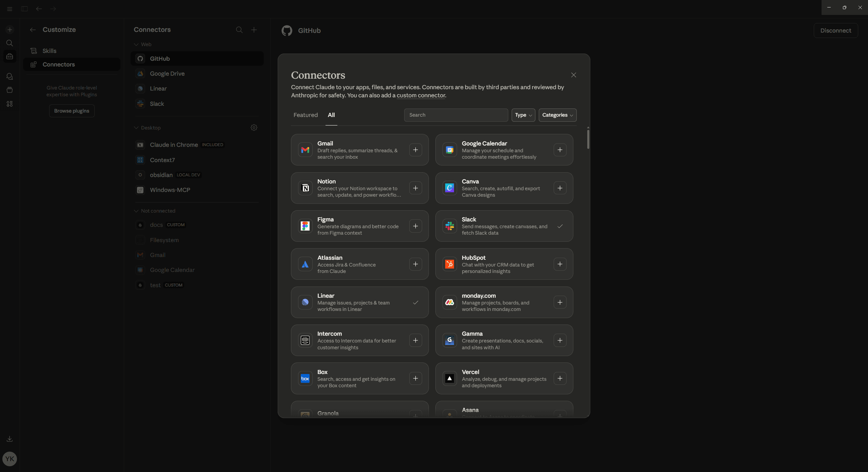Open the Slack connector from the sidebar
The width and height of the screenshot is (868, 472).
(156, 104)
